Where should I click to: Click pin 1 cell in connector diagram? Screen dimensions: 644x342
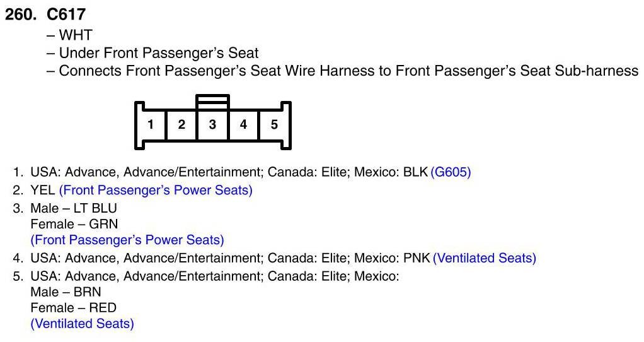click(x=151, y=124)
